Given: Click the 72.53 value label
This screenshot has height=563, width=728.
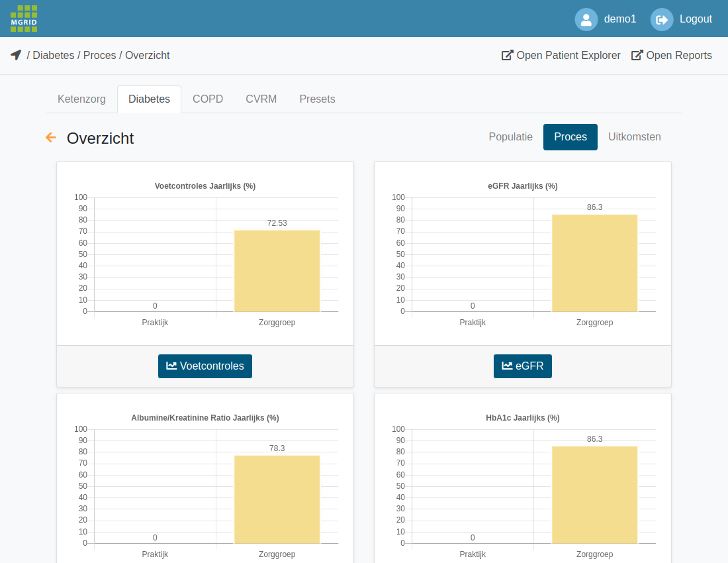Looking at the screenshot, I should click(x=277, y=223).
